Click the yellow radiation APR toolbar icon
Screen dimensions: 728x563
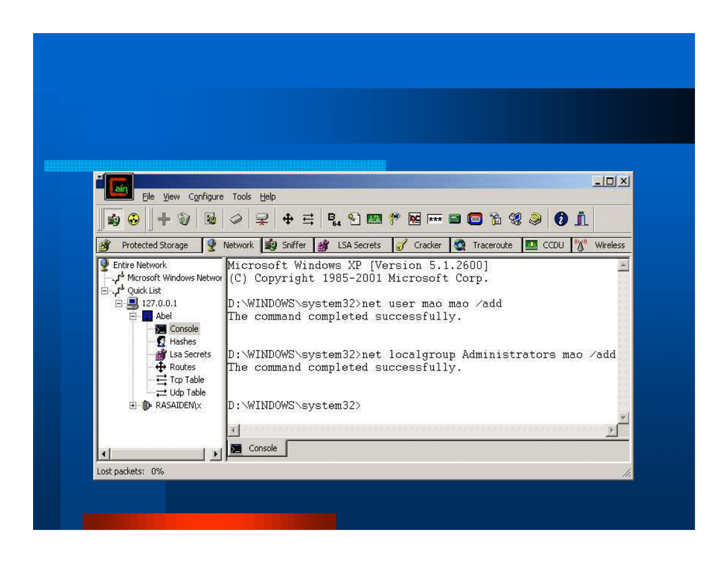(133, 219)
